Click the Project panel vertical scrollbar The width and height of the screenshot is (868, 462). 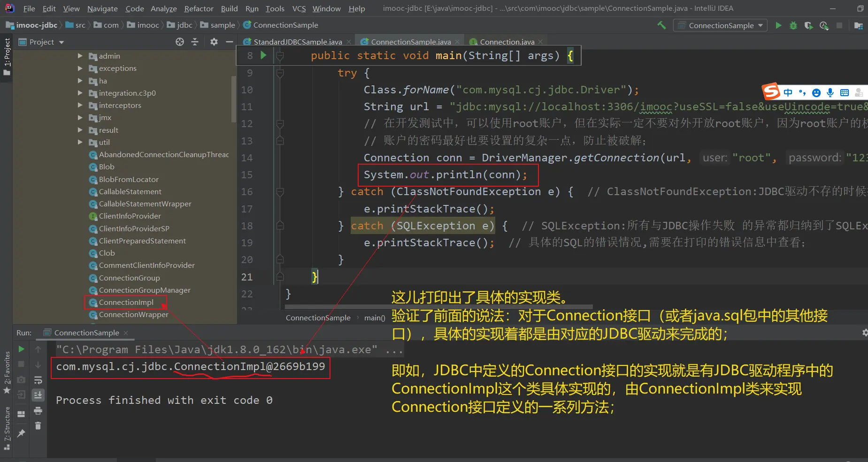pos(234,98)
